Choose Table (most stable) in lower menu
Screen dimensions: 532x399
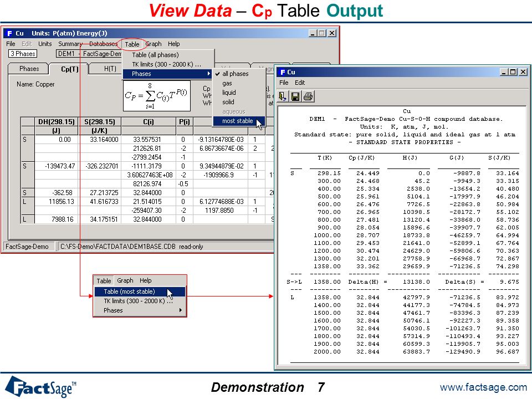coord(140,291)
